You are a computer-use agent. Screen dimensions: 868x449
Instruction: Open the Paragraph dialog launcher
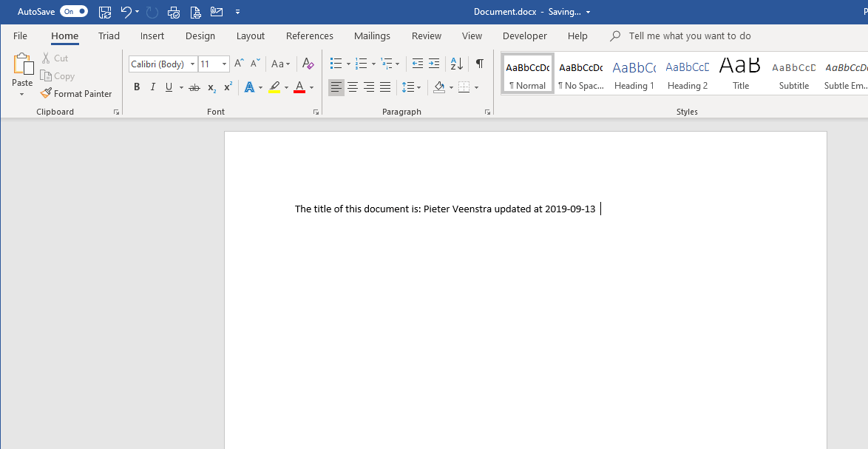[488, 112]
